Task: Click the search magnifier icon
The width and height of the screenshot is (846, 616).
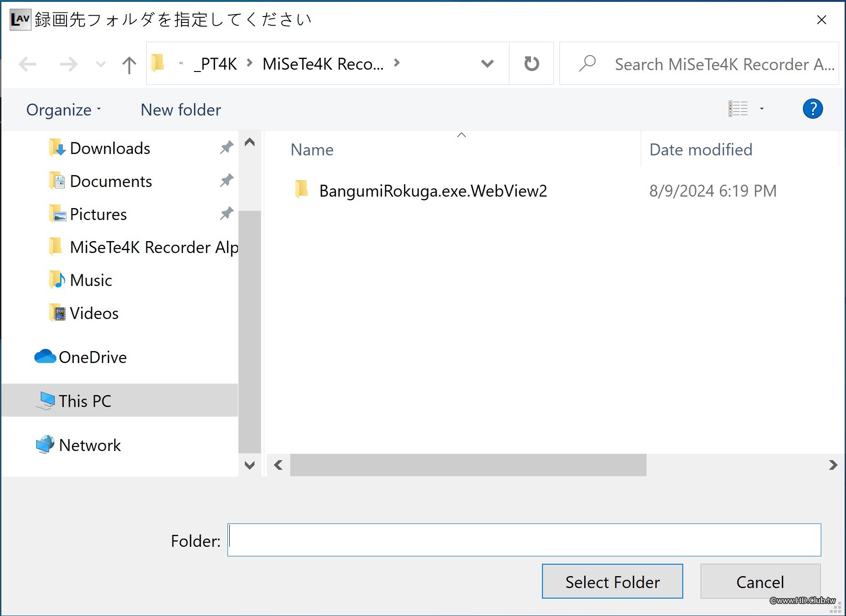Action: [x=587, y=63]
